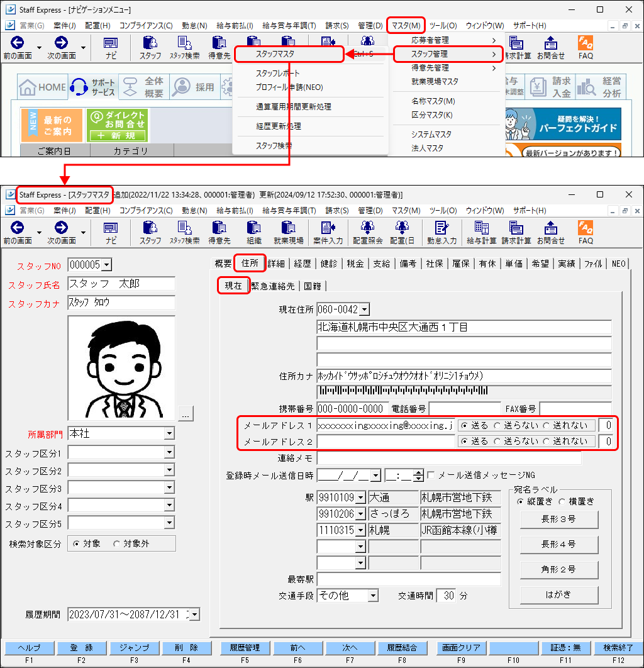Viewport: 644px width, 668px height.
Task: Click the 登録 F2 button
Action: (82, 648)
